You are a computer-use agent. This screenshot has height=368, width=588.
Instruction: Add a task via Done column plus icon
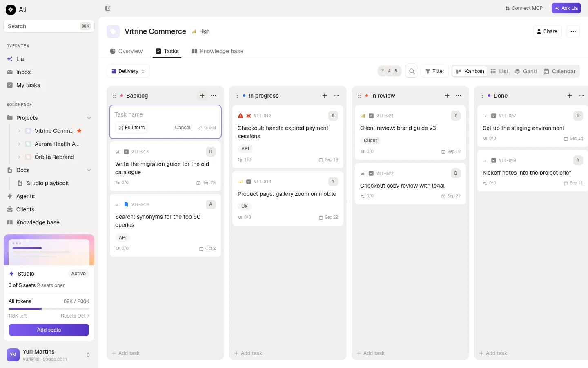pos(570,96)
